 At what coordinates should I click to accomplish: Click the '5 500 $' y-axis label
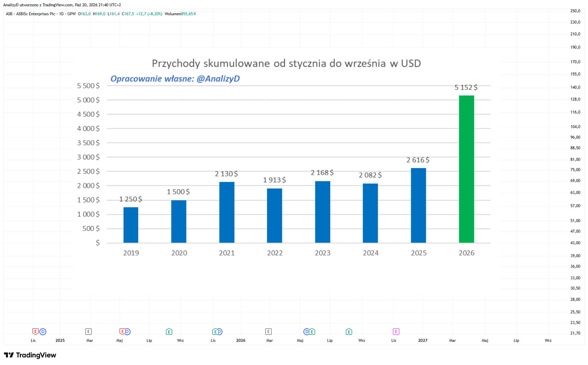pos(88,86)
